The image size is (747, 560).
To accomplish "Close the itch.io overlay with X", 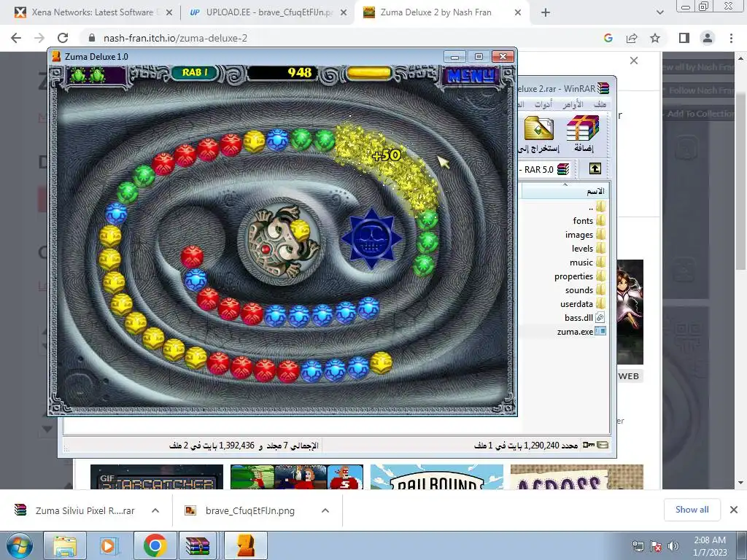I will click(x=634, y=61).
